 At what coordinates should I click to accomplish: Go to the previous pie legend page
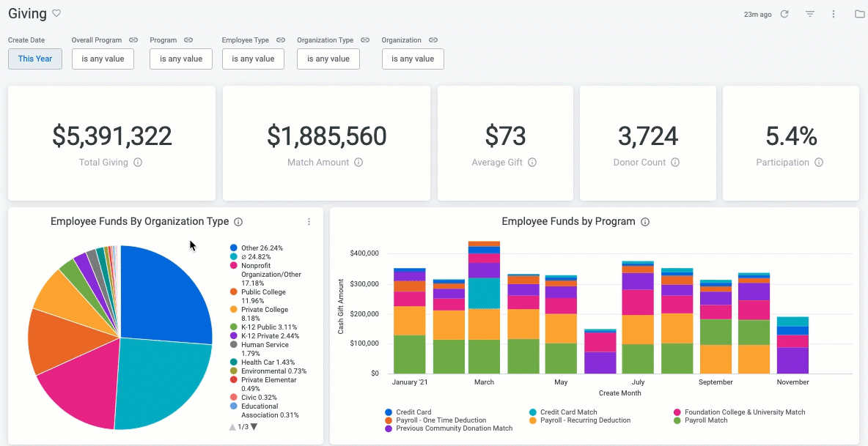pos(232,427)
